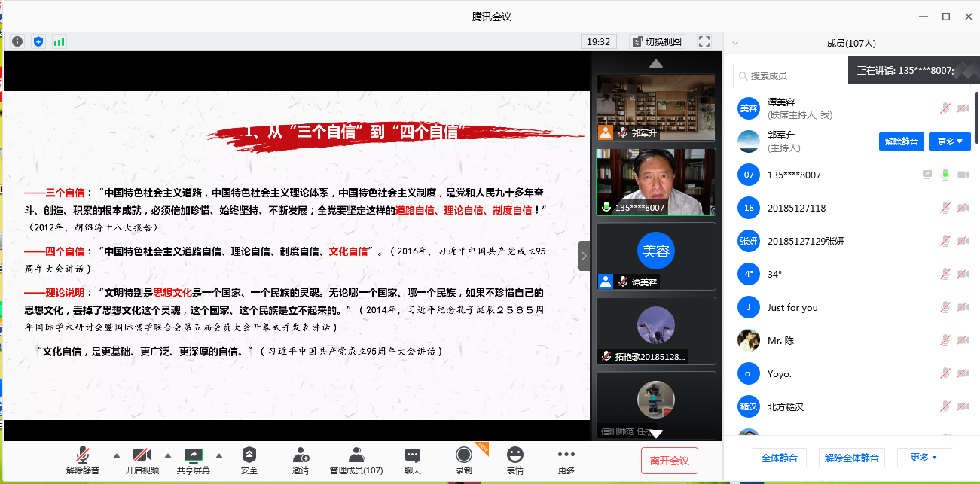Click the Mute All (全体静音) button
The width and height of the screenshot is (980, 484).
coord(780,457)
